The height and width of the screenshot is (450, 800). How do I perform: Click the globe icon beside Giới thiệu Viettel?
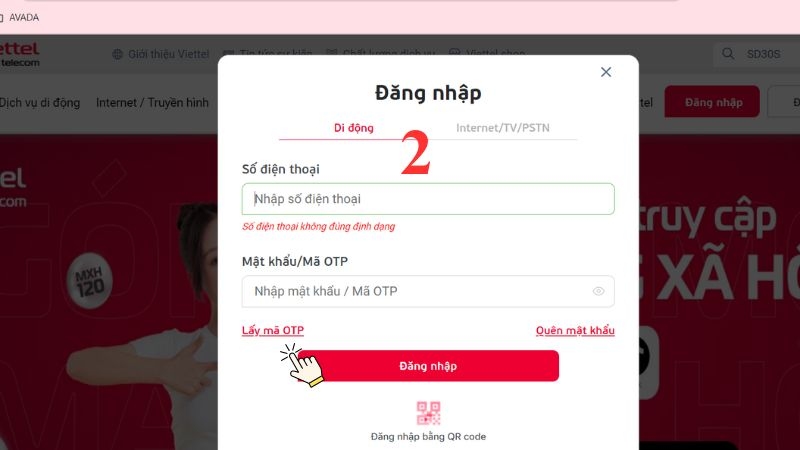pyautogui.click(x=117, y=54)
